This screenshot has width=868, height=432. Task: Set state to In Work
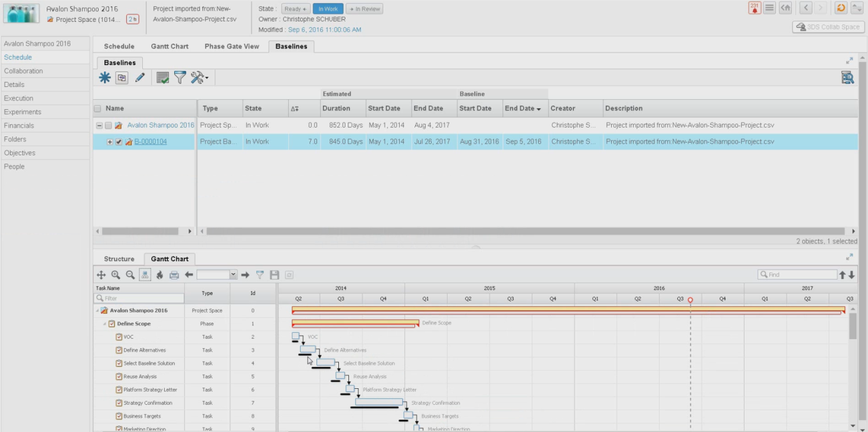pos(328,9)
